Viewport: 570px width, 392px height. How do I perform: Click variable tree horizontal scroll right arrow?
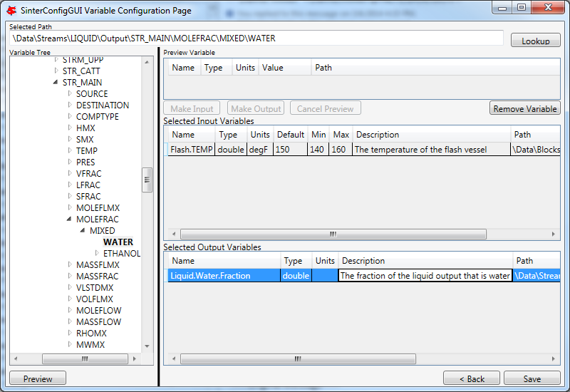(x=135, y=359)
